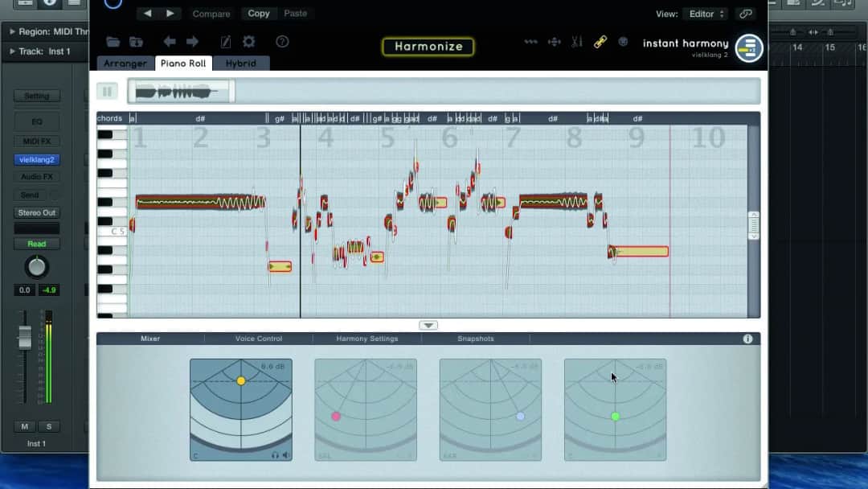This screenshot has width=868, height=489.
Task: Switch to the Arranger tab
Action: click(x=125, y=64)
